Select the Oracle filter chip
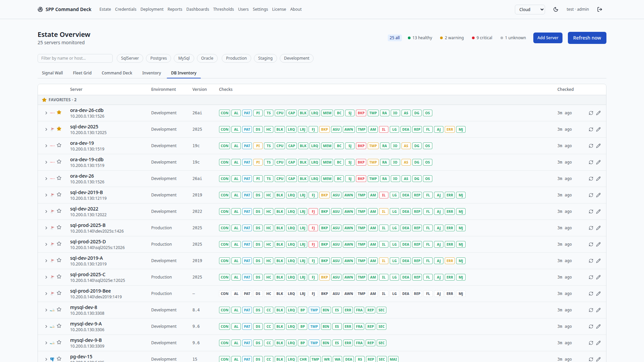Screen dimensions: 644x362 coord(207,58)
